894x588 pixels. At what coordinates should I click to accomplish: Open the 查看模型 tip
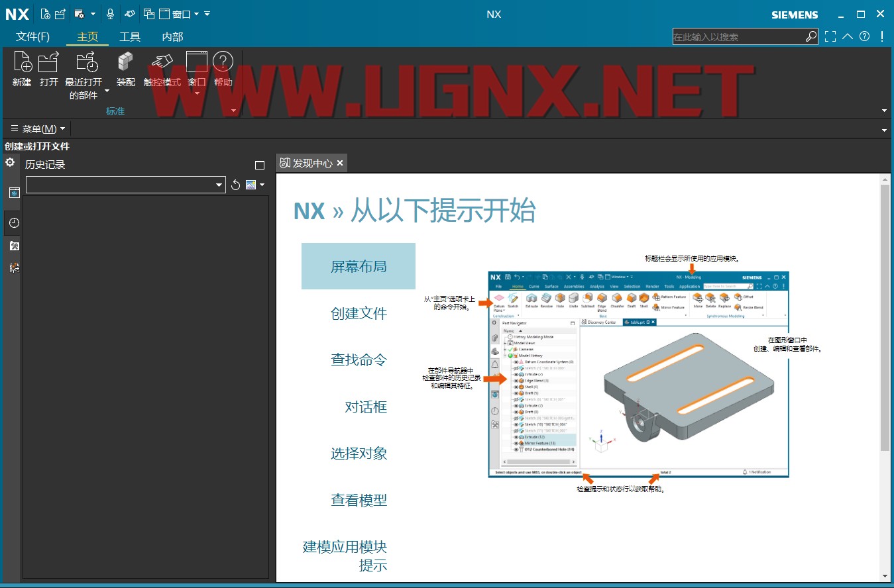(359, 501)
